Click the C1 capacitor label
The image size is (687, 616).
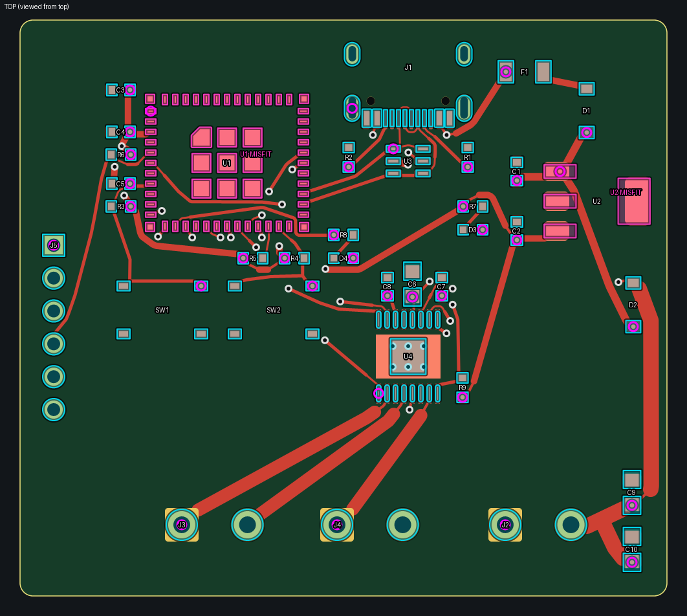click(x=517, y=171)
